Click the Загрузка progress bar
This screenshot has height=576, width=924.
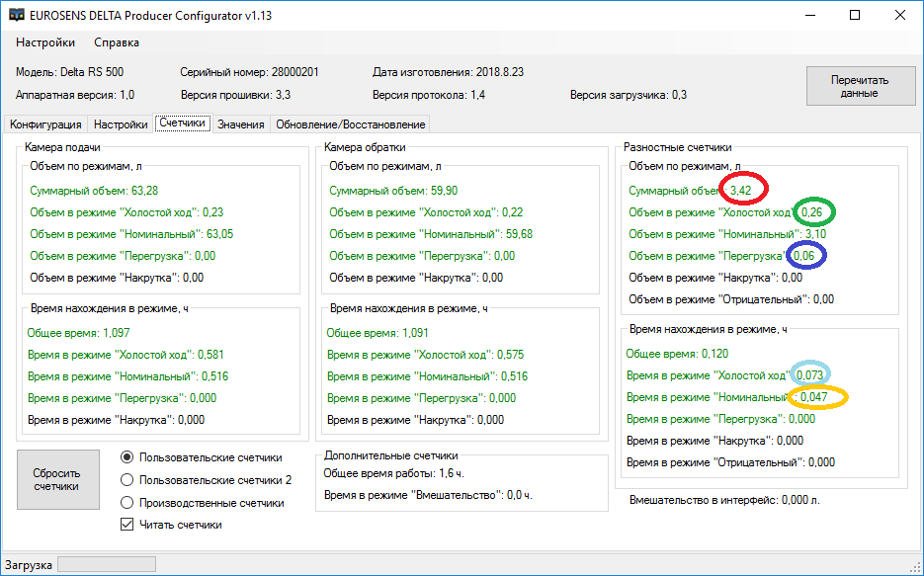[106, 564]
